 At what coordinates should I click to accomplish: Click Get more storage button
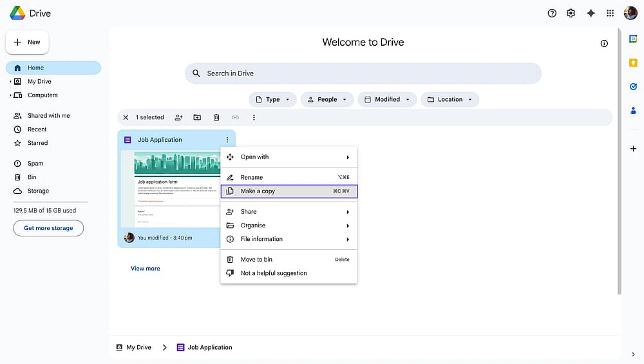[x=48, y=229]
